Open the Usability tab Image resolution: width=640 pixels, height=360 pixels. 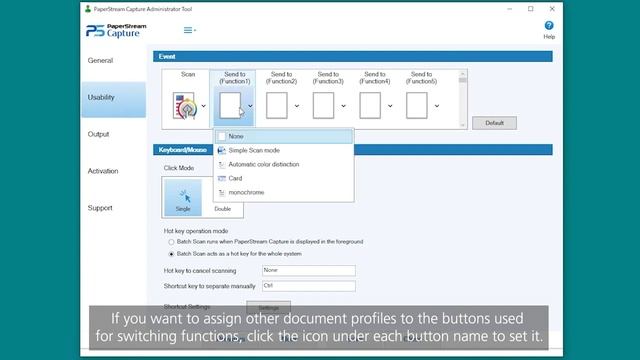pyautogui.click(x=114, y=100)
